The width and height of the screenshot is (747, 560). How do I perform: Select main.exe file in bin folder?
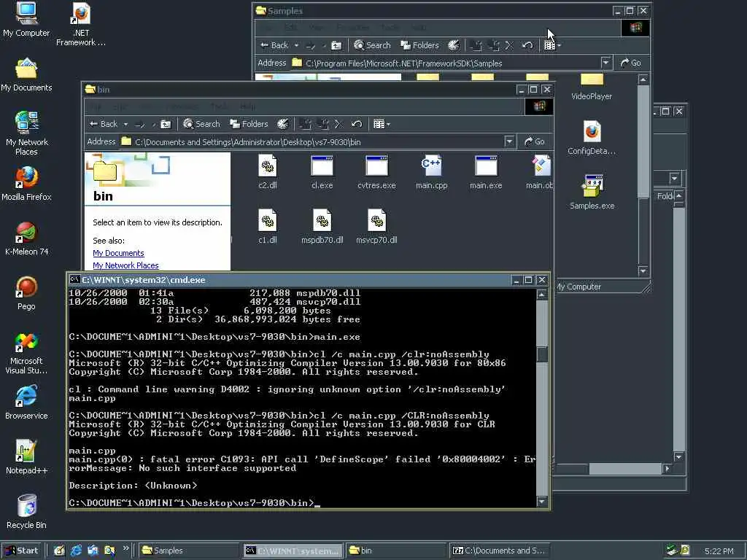coord(486,172)
